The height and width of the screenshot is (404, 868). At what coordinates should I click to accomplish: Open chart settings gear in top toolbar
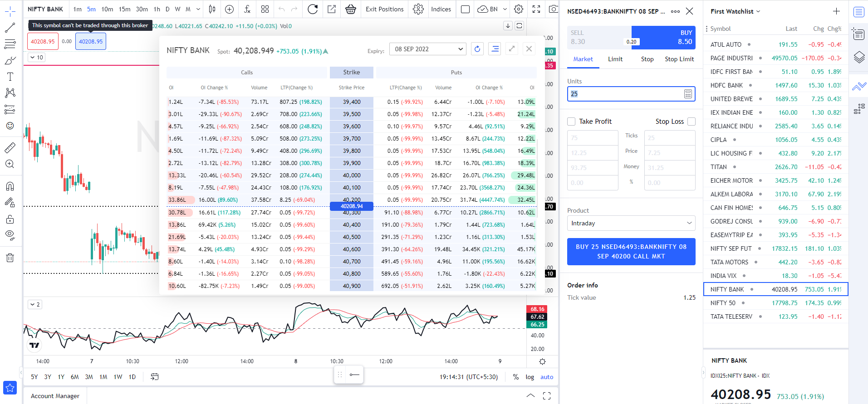point(519,9)
